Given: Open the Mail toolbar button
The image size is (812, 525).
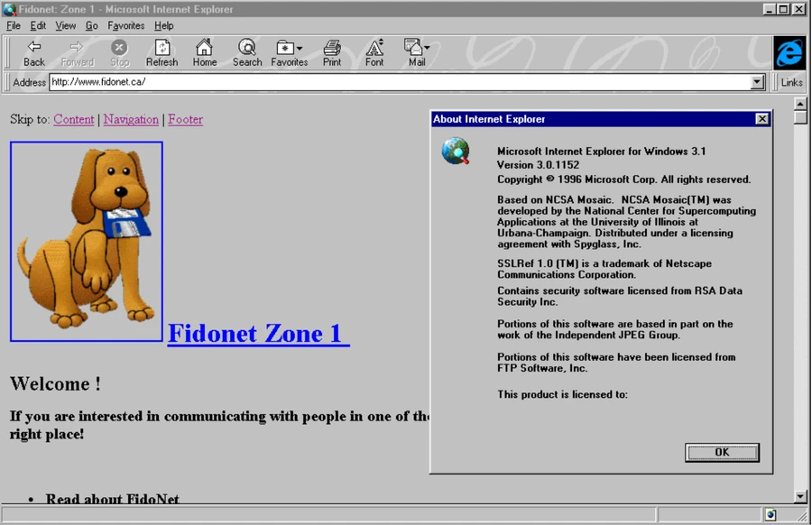Looking at the screenshot, I should point(417,54).
